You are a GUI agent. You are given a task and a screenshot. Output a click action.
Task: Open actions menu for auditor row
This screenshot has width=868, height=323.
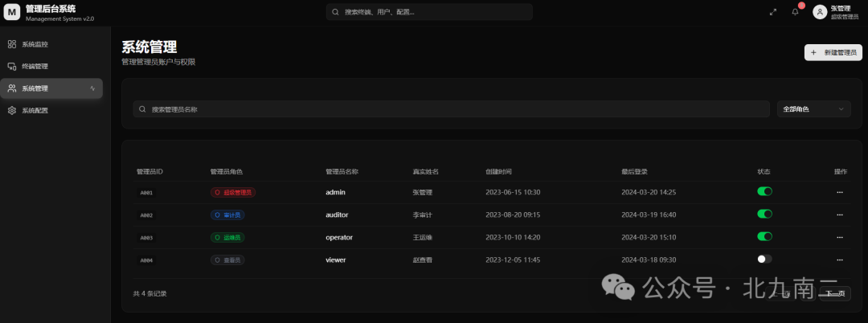[840, 215]
